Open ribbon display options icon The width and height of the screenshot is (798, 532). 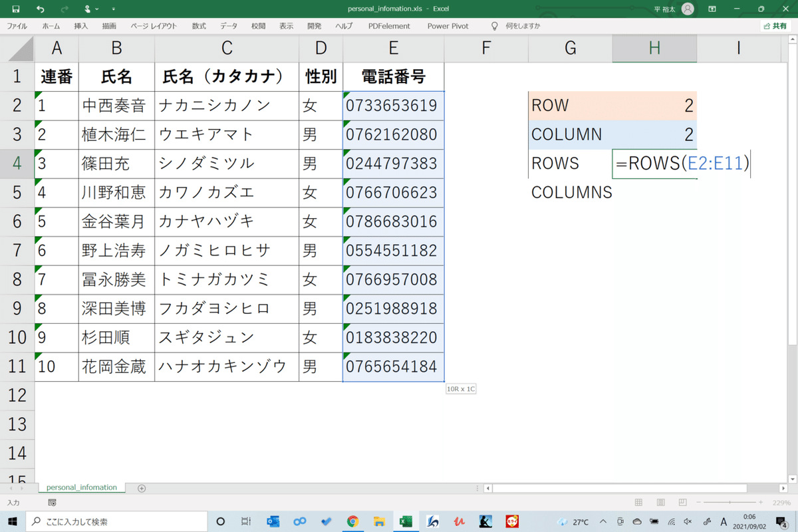click(712, 9)
